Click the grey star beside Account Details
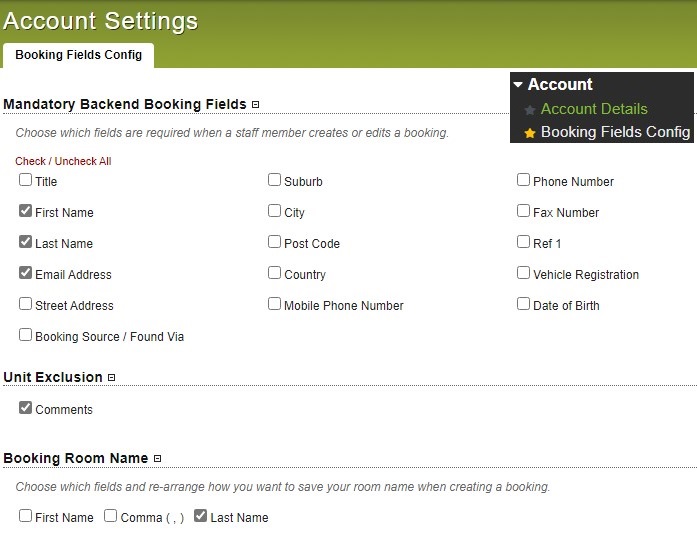 click(529, 110)
